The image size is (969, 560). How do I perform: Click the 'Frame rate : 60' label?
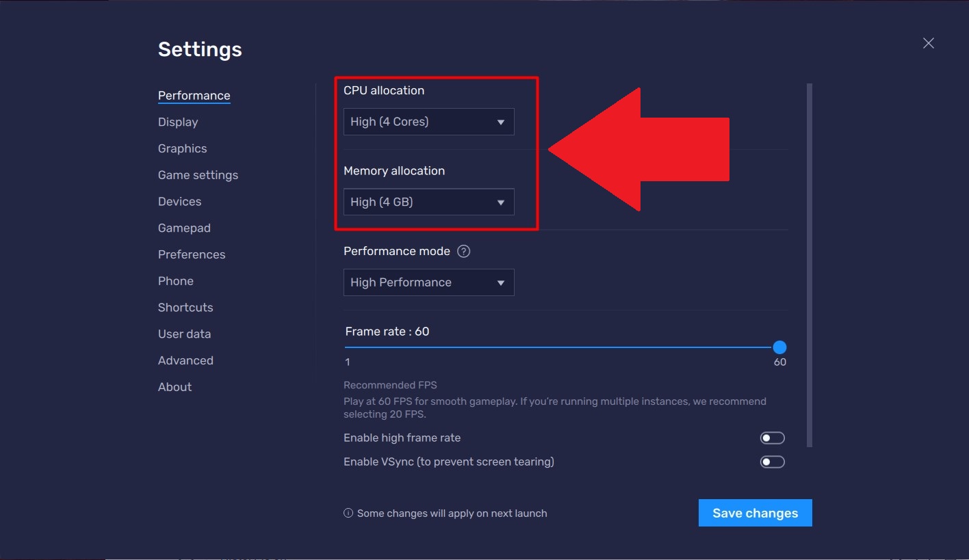[x=387, y=332]
